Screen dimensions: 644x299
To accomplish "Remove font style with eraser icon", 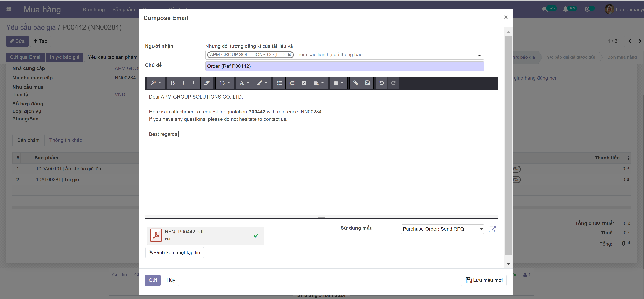I will pos(206,83).
